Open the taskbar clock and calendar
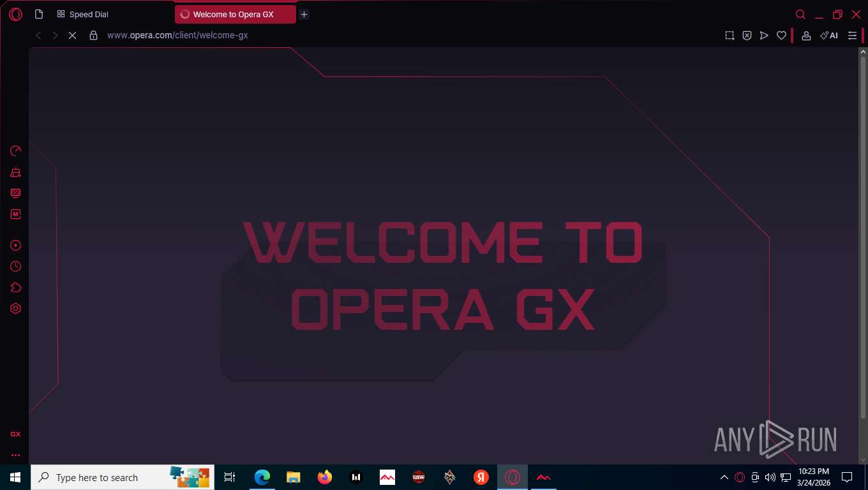This screenshot has width=868, height=490. coord(814,477)
